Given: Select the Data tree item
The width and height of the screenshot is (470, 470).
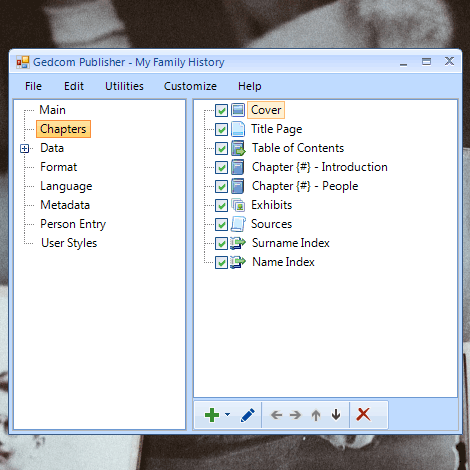Looking at the screenshot, I should point(52,148).
